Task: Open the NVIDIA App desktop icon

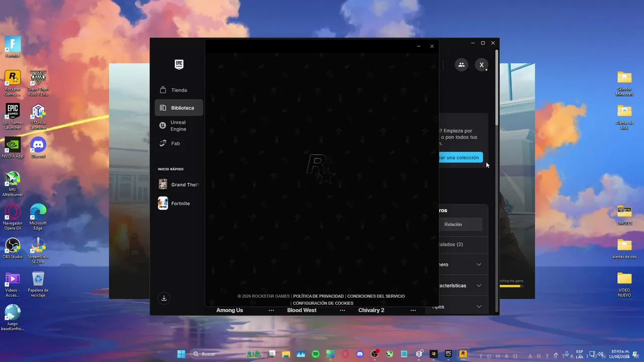Action: point(13,148)
